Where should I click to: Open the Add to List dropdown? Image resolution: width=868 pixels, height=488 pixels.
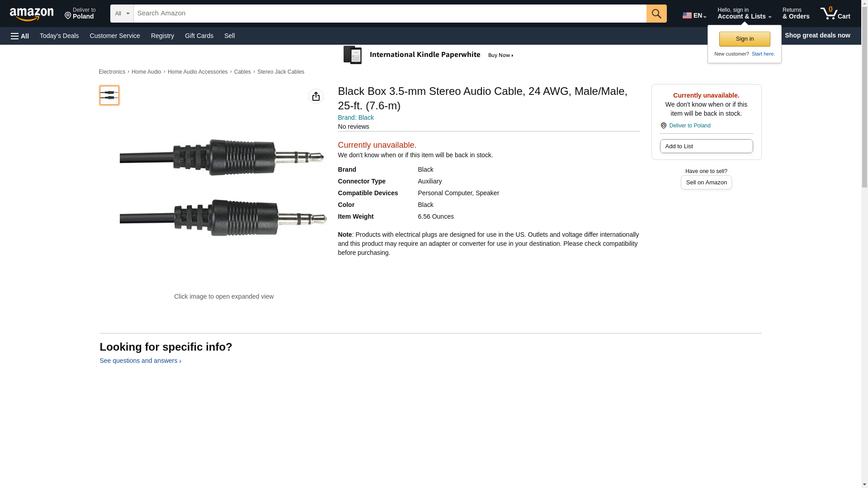click(706, 146)
